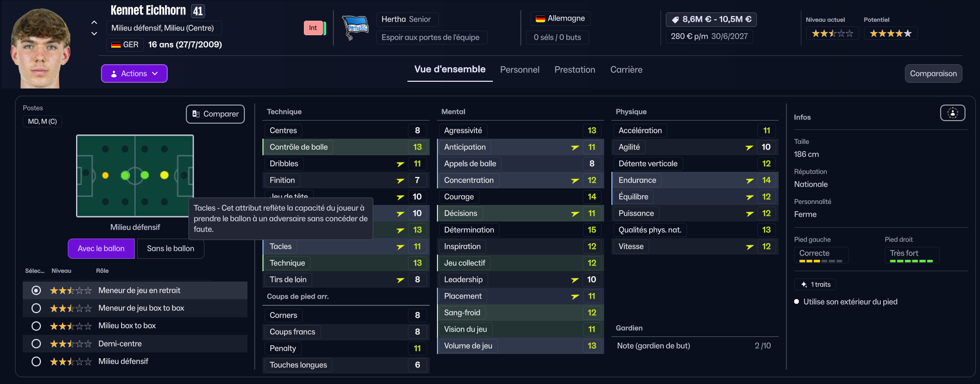
Task: Click the Allemagne flag icon
Action: tap(540, 19)
